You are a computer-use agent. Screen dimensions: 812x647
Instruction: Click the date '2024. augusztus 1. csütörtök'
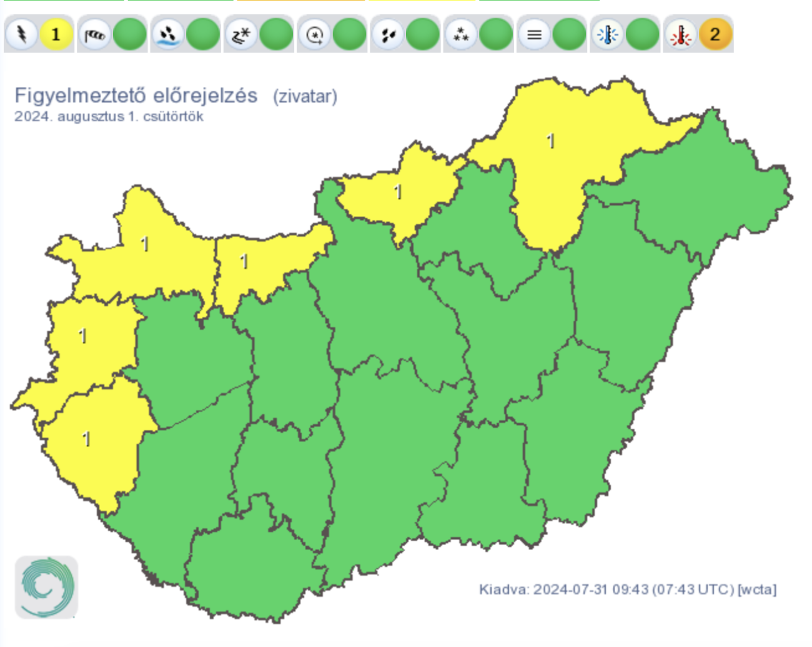[x=109, y=117]
